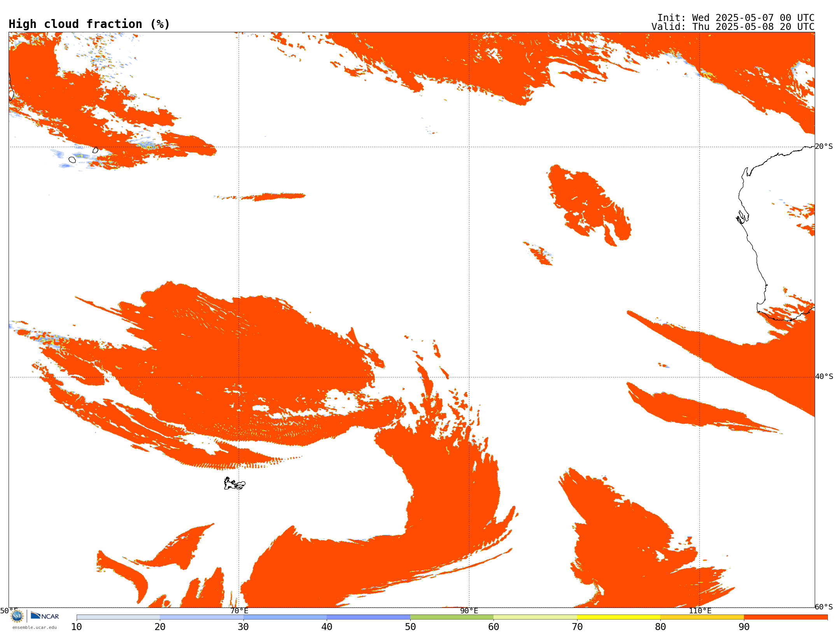Click the colorbar tick label 40

[x=327, y=627]
